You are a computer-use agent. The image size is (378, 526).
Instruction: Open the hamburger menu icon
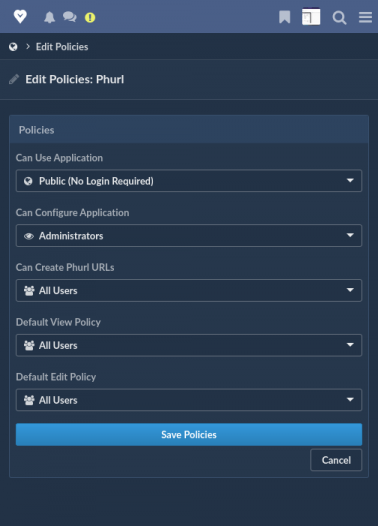pyautogui.click(x=365, y=17)
